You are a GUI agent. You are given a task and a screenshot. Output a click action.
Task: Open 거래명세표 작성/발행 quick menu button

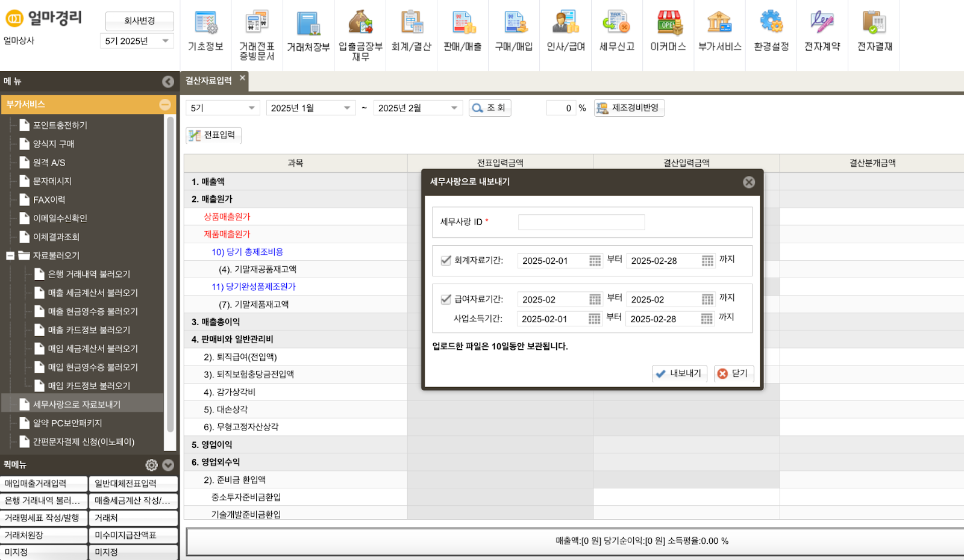43,518
